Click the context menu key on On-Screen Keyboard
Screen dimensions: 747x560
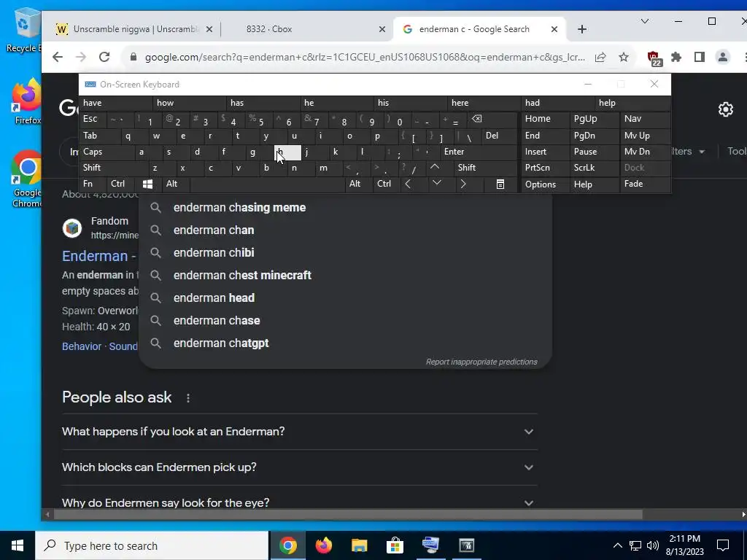pos(500,184)
